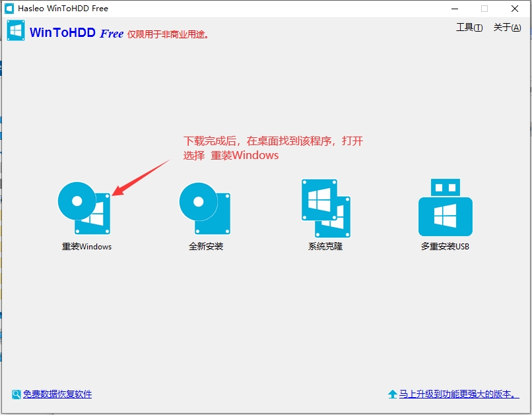532x415 pixels.
Task: Select the 系统克隆 text label
Action: pyautogui.click(x=325, y=247)
